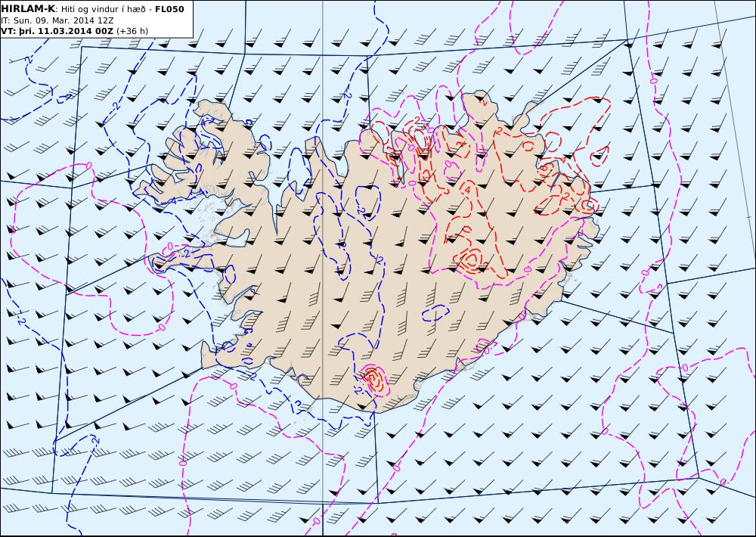Select the 'IT: Sun. 09. Mar. 2014 12Z' line
This screenshot has width=756, height=537.
click(x=57, y=20)
